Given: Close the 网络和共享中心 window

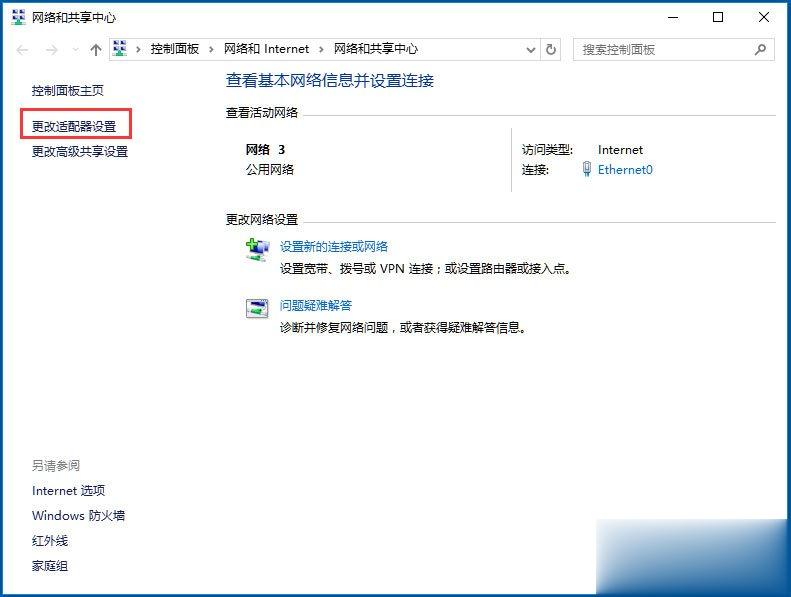Looking at the screenshot, I should click(x=764, y=17).
